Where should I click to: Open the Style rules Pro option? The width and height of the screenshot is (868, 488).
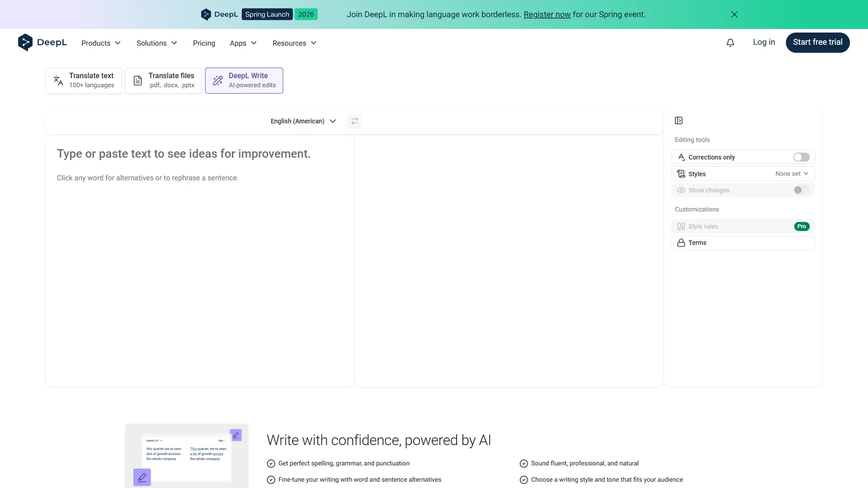point(743,226)
